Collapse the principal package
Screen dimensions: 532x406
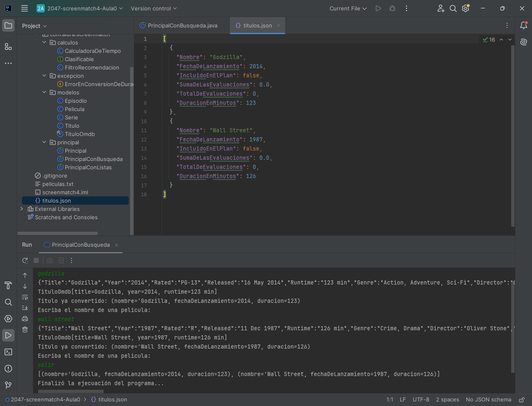point(44,142)
